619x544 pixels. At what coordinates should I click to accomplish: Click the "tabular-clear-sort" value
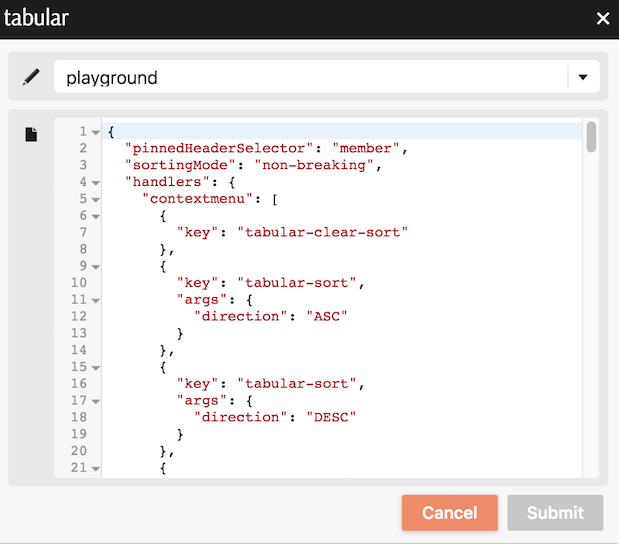tap(323, 232)
